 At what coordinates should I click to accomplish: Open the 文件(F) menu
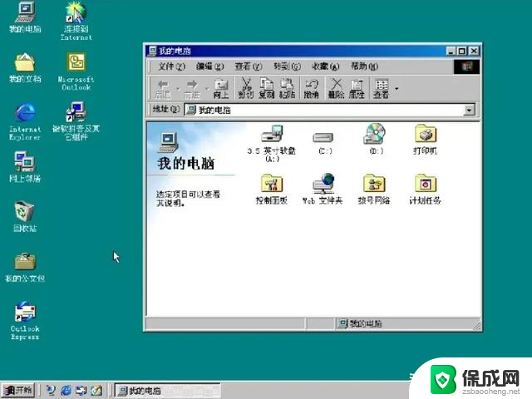(x=172, y=66)
